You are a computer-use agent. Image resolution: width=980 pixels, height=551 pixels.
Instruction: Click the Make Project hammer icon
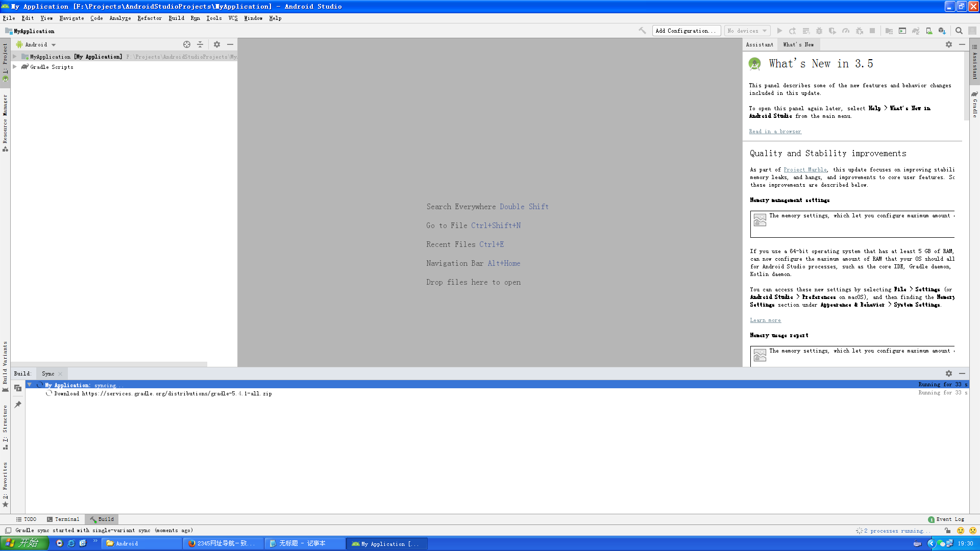(642, 31)
